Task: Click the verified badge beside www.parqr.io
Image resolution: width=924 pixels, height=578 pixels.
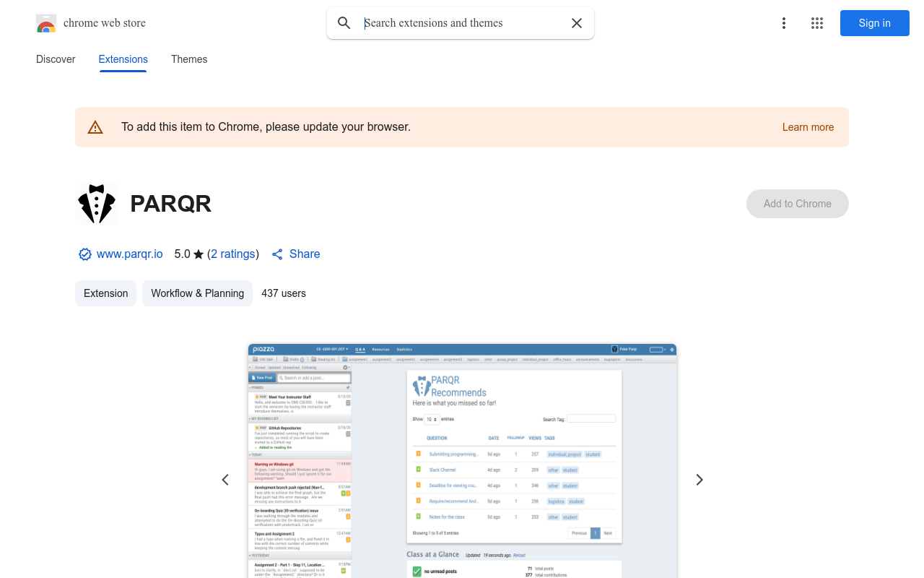Action: [85, 254]
